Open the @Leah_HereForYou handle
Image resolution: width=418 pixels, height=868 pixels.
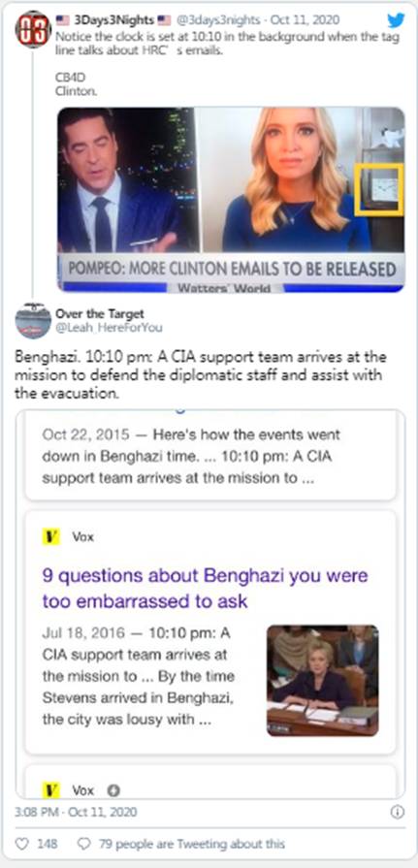click(x=109, y=328)
